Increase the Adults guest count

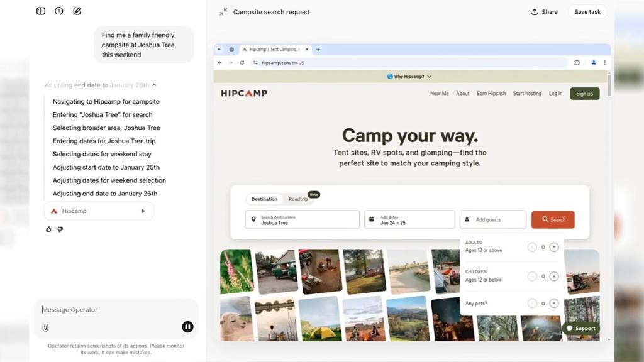[x=554, y=247]
